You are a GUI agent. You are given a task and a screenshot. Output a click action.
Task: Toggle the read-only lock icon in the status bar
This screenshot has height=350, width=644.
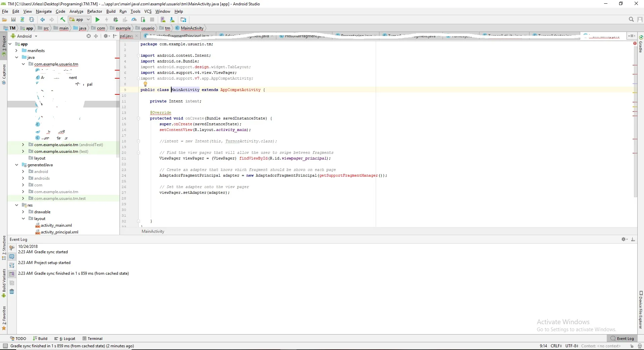click(632, 346)
